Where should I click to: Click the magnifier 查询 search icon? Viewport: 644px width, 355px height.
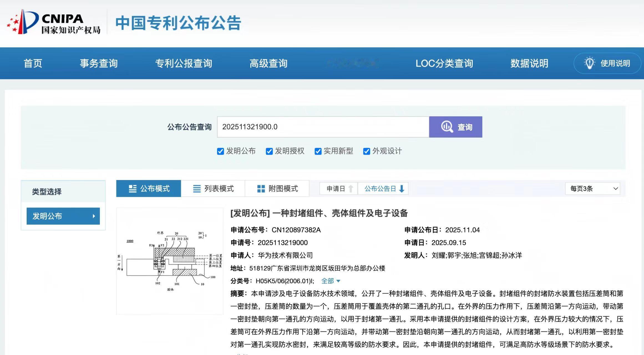point(447,127)
